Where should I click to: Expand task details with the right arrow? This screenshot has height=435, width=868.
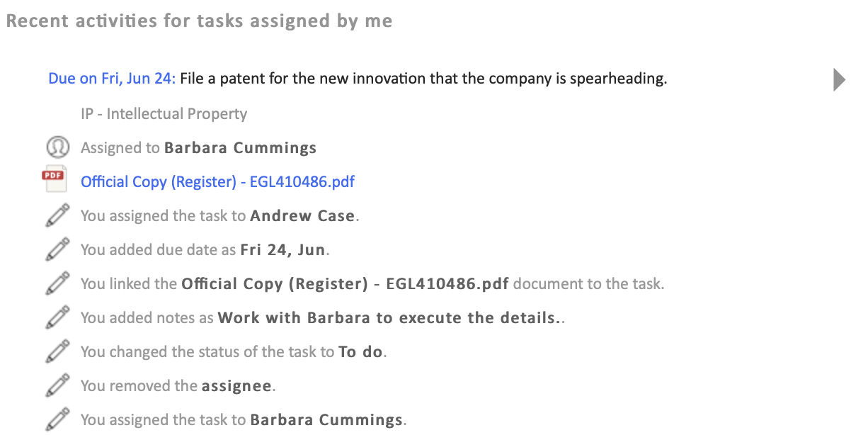click(x=839, y=79)
